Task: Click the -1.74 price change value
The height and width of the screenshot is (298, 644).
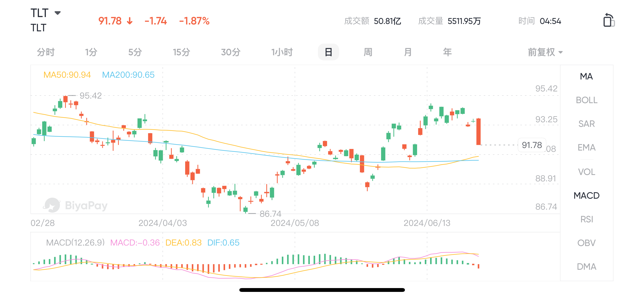Action: click(x=156, y=21)
